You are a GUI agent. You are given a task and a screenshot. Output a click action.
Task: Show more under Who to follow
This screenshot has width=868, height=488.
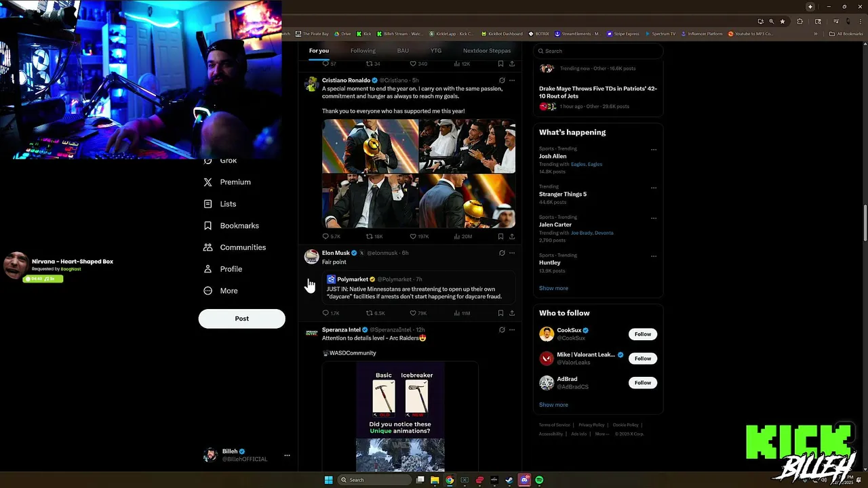click(x=553, y=405)
